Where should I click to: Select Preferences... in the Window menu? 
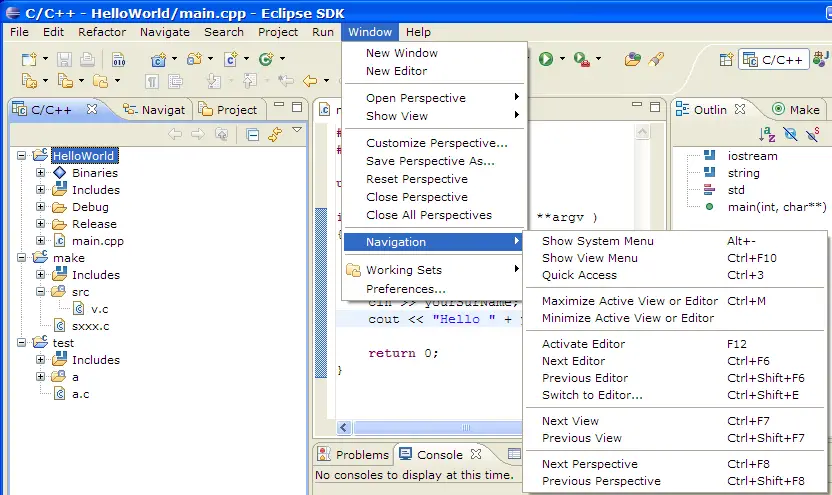coord(405,289)
